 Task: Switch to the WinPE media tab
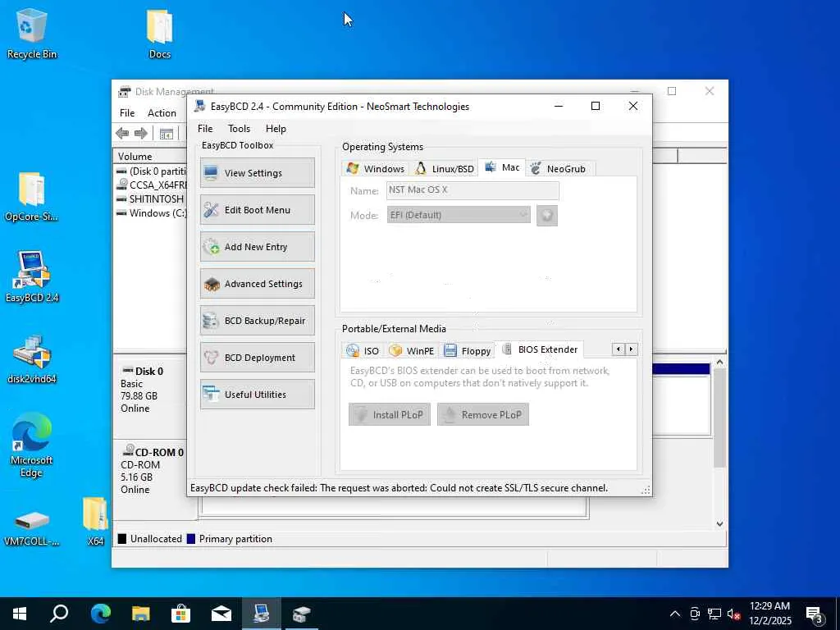412,350
